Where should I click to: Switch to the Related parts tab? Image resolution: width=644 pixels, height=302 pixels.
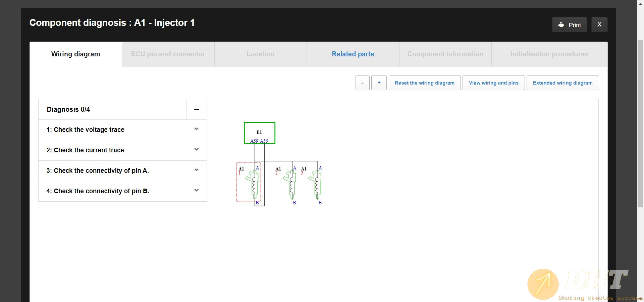pyautogui.click(x=353, y=54)
